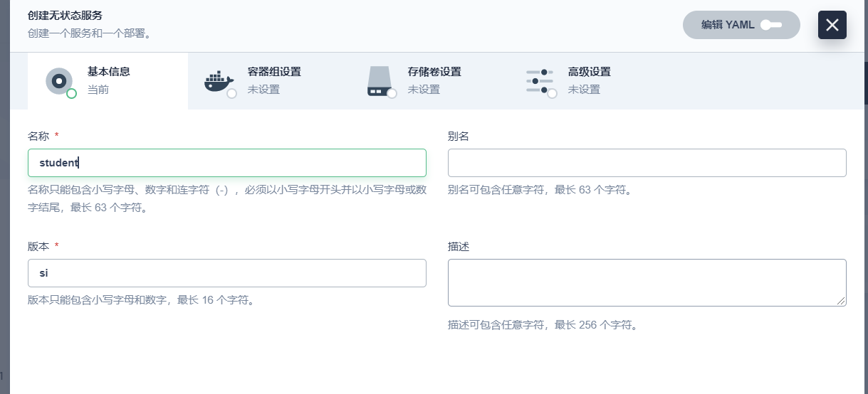
Task: Go to the 高级设置 step tab
Action: click(x=589, y=72)
